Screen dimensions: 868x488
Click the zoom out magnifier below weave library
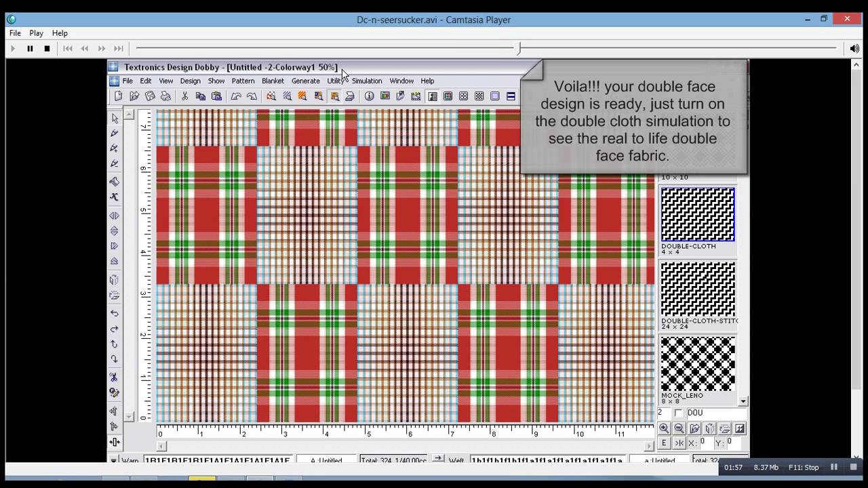(679, 428)
